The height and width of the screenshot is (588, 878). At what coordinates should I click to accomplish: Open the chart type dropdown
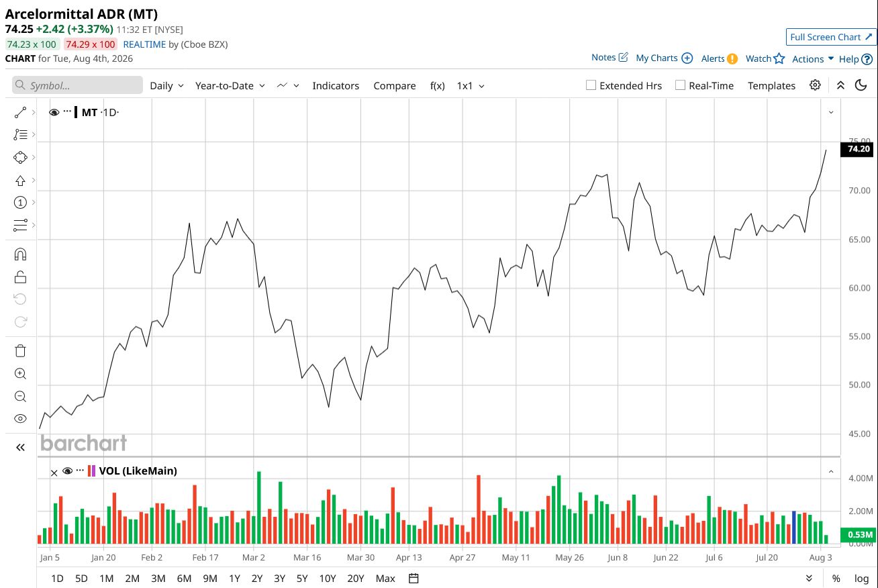287,85
